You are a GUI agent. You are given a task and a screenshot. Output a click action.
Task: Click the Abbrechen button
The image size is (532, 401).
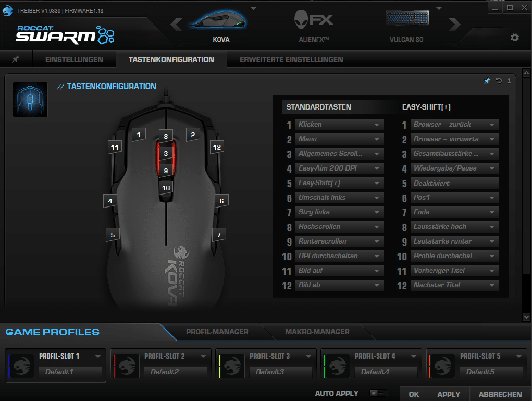tap(500, 394)
